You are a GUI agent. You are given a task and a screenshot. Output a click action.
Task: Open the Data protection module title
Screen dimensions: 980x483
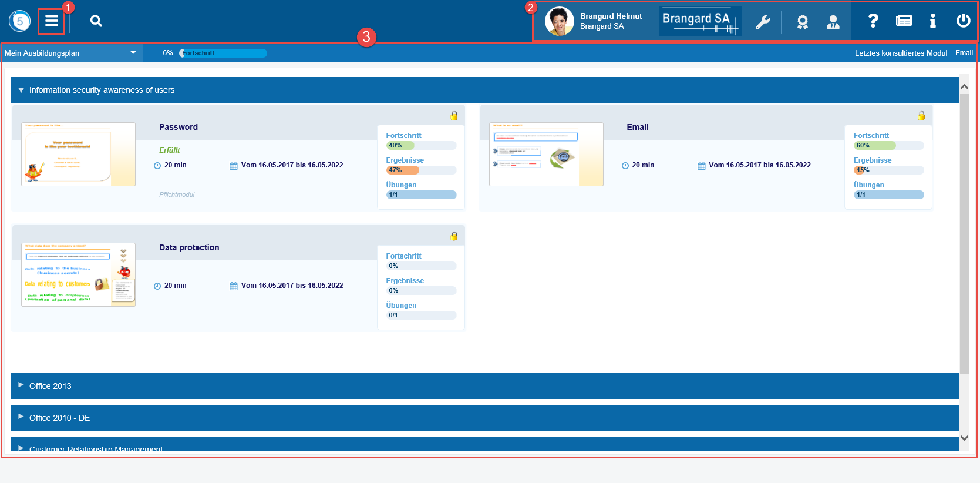[x=189, y=247]
